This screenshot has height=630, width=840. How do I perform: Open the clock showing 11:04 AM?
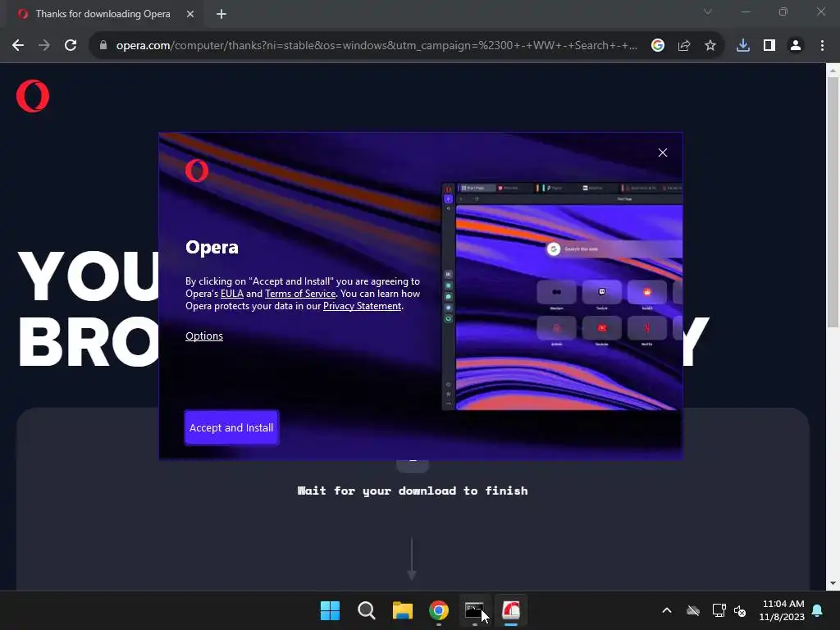tap(782, 610)
